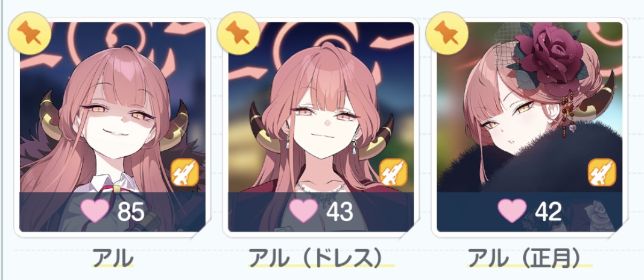The height and width of the screenshot is (280, 644).
Task: Select the rifle icon on アル（ドレス）card
Action: (394, 172)
